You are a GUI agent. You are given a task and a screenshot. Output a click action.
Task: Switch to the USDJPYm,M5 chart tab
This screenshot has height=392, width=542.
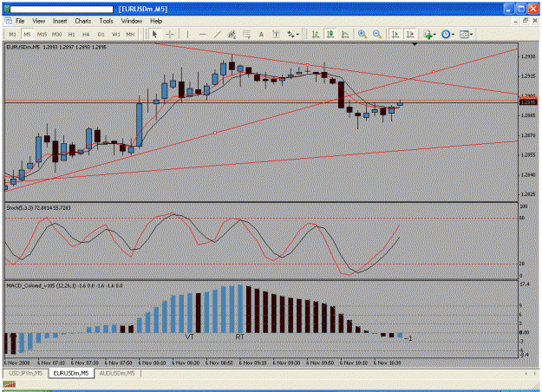[x=25, y=373]
